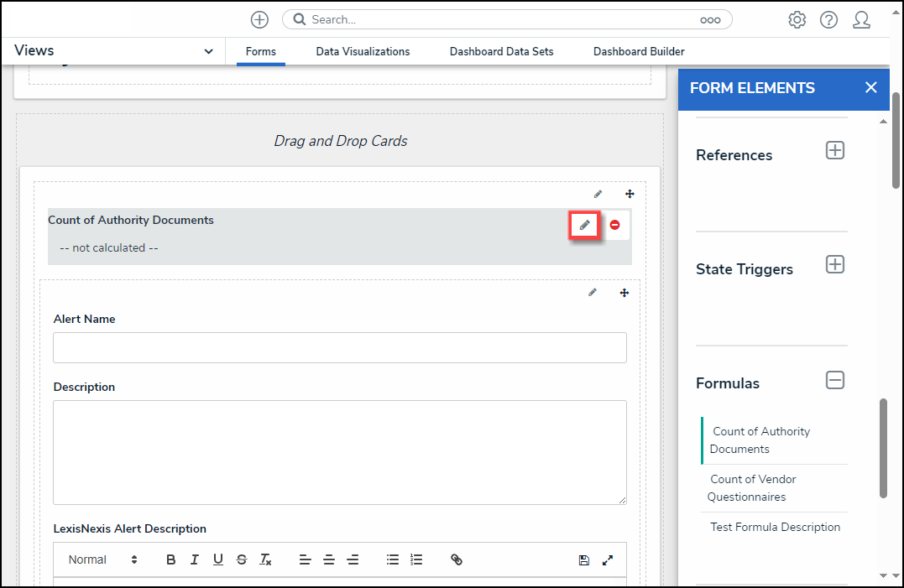Remove Count of Authority Documents with red minus icon
Screen dimensions: 904x588
[614, 225]
